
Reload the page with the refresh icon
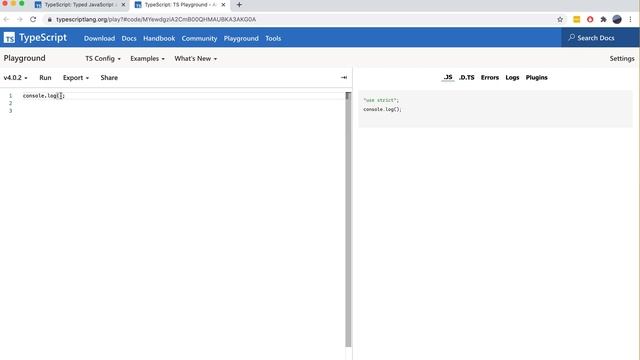click(x=33, y=19)
